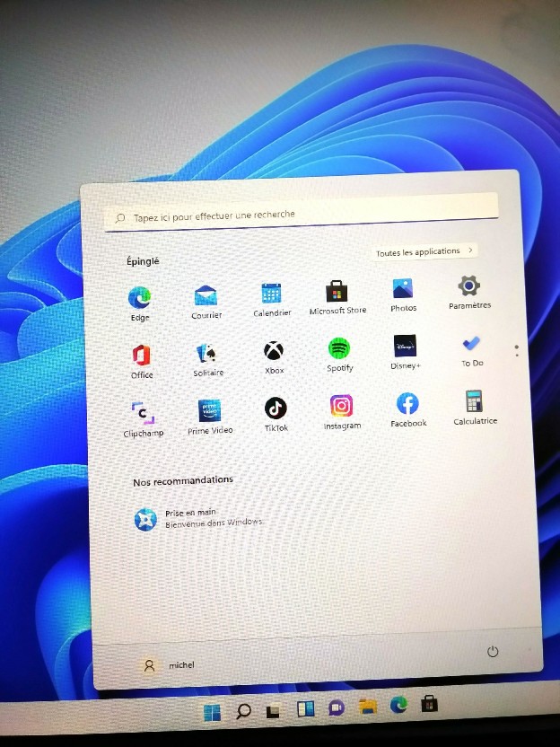Launch Microsoft Store from pinned apps
Viewport: 560px width, 747px height.
(337, 297)
